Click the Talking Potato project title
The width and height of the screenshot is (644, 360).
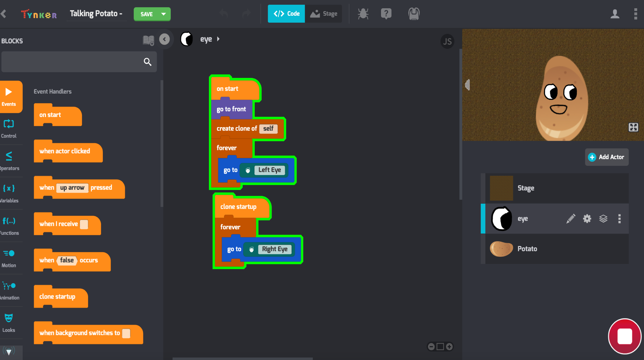[x=96, y=13]
